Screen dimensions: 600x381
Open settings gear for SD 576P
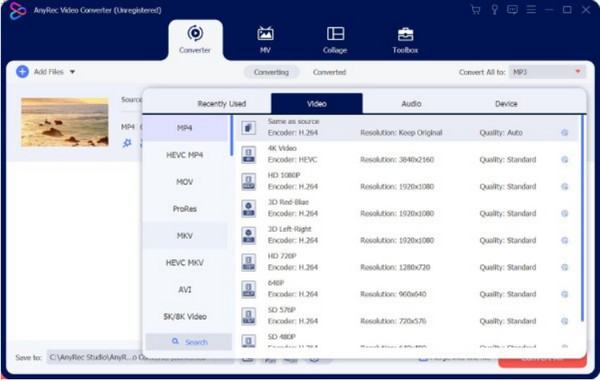564,321
